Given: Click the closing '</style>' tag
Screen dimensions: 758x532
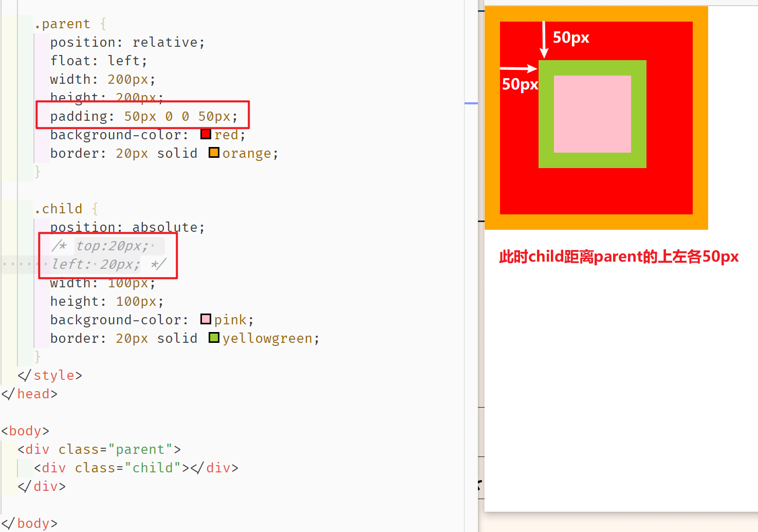Looking at the screenshot, I should [50, 375].
